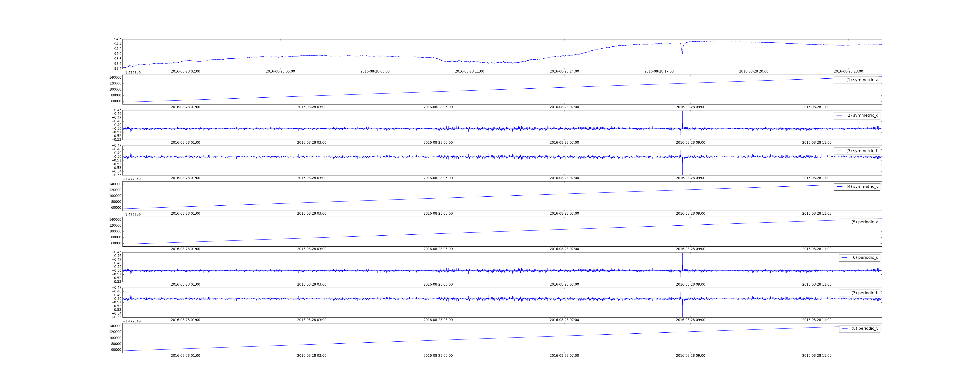Screen dimensions: 980x392
Task: Click the "94.4" y-axis value
Action: click(118, 44)
